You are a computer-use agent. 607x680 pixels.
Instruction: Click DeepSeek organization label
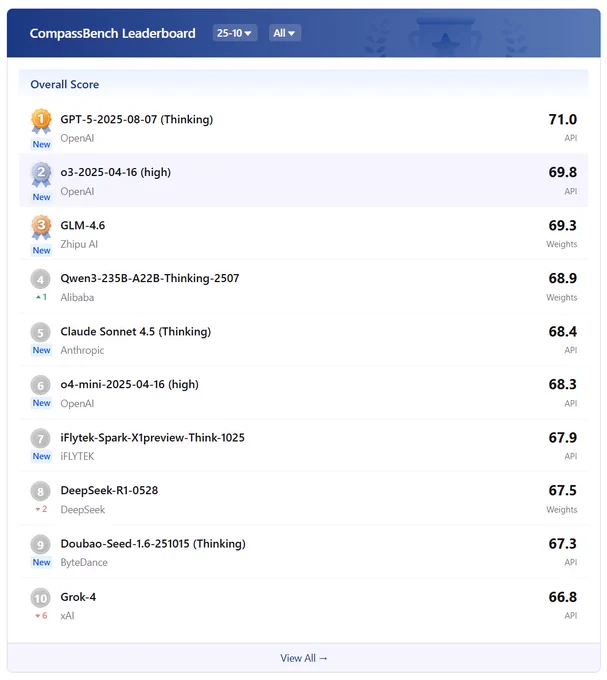pyautogui.click(x=82, y=510)
